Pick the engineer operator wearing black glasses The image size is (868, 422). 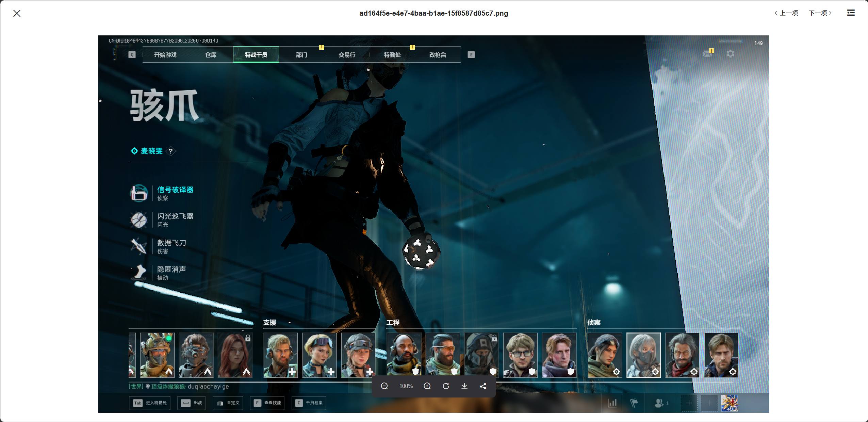(520, 355)
